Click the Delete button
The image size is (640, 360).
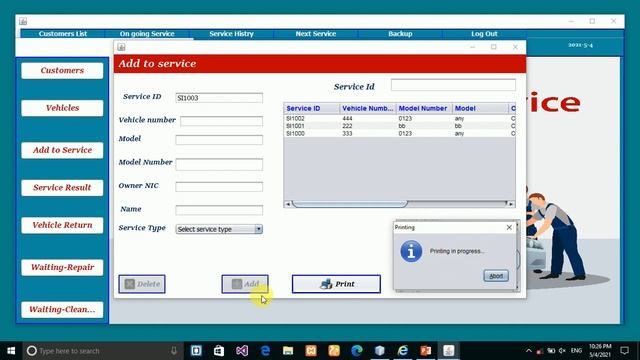tap(142, 284)
